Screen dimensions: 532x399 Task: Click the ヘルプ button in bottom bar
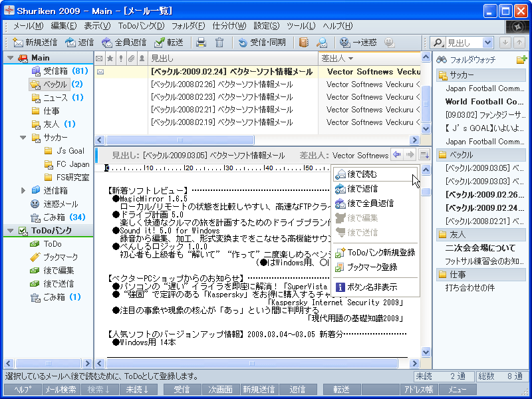pyautogui.click(x=23, y=390)
